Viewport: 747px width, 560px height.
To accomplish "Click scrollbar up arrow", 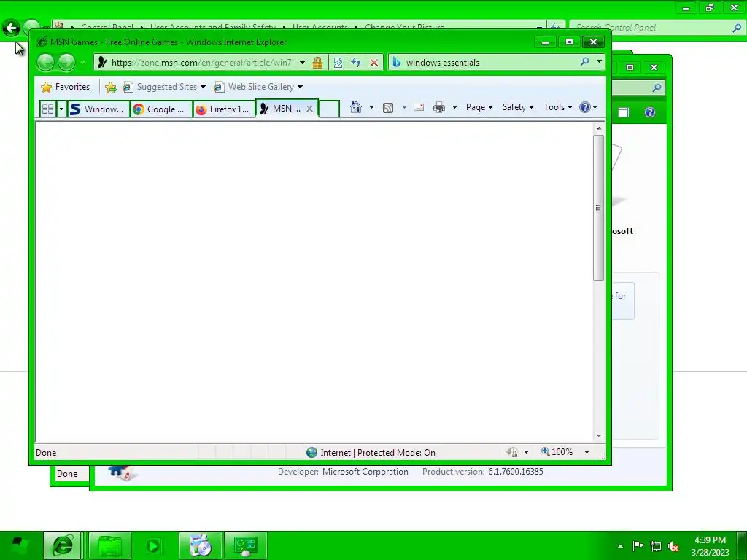I will pyautogui.click(x=599, y=128).
